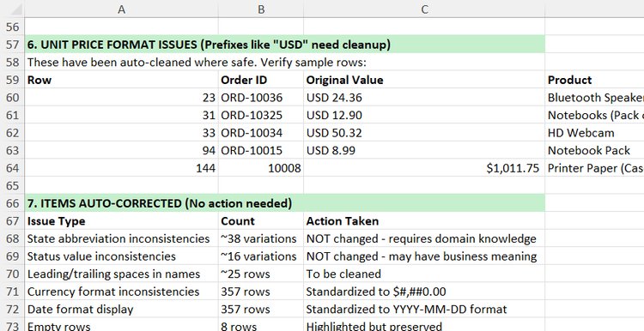Select row 71 header
Screen dimensions: 644x331
(12, 292)
